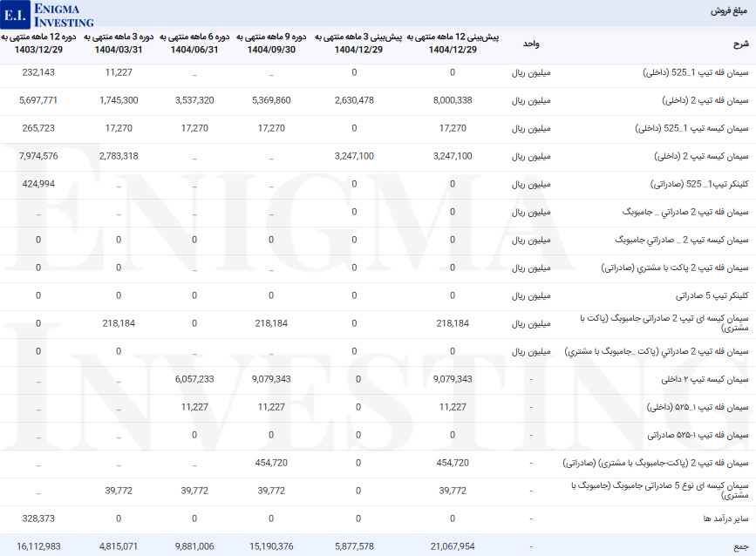Viewport: 756px width, 556px height.
Task: Click the Enigma Investing E.I. logo
Action: pos(48,14)
